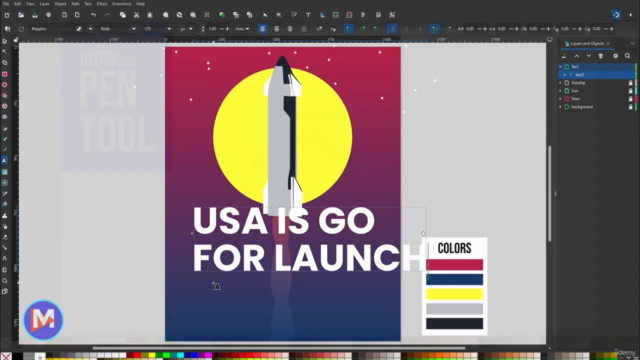This screenshot has height=360, width=640.
Task: Unlock the Sun layer
Action: (630, 91)
